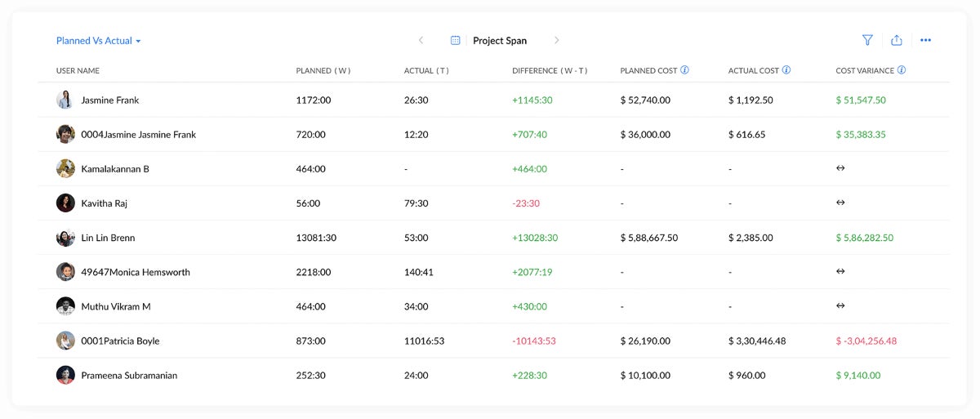Click difference value -10143:53

coord(534,341)
